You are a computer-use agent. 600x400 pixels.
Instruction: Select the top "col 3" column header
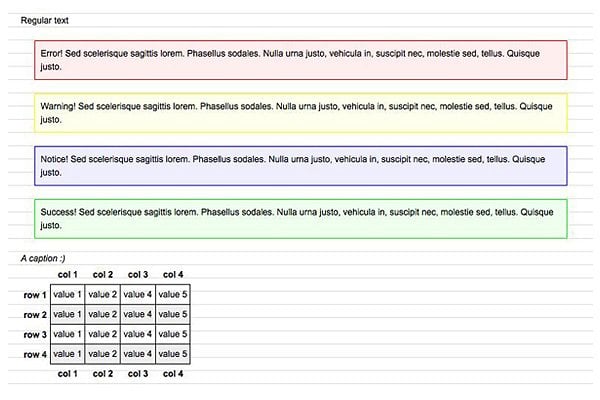[x=138, y=274]
